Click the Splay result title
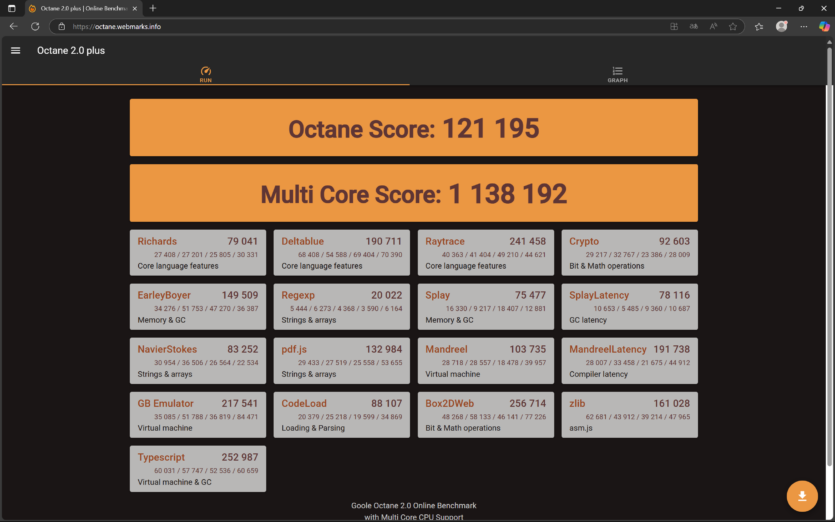Image resolution: width=835 pixels, height=522 pixels. (437, 295)
